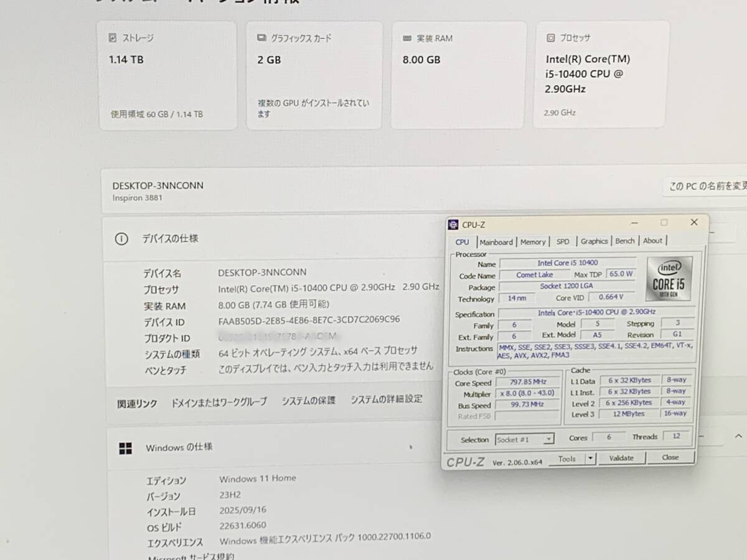
Task: Switch to the Memory tab in CPU-Z
Action: (533, 242)
